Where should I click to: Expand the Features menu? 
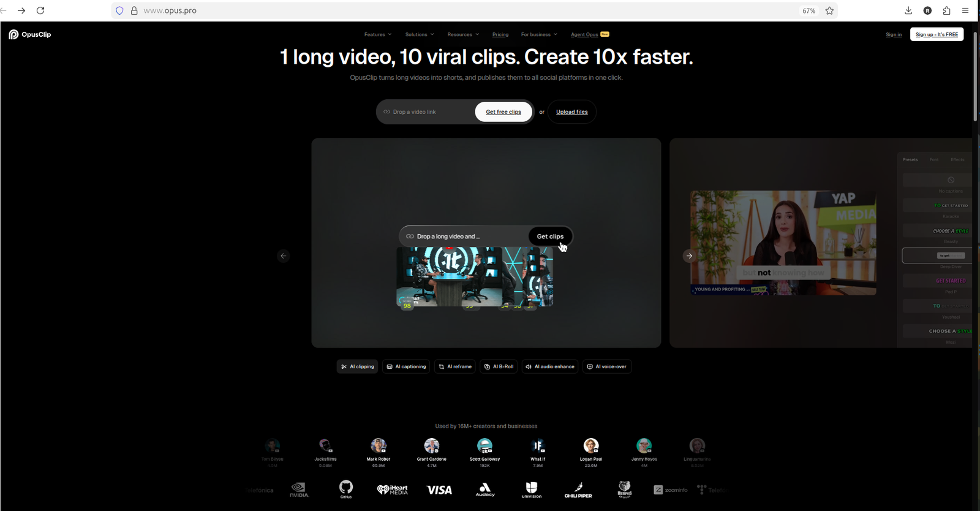377,34
